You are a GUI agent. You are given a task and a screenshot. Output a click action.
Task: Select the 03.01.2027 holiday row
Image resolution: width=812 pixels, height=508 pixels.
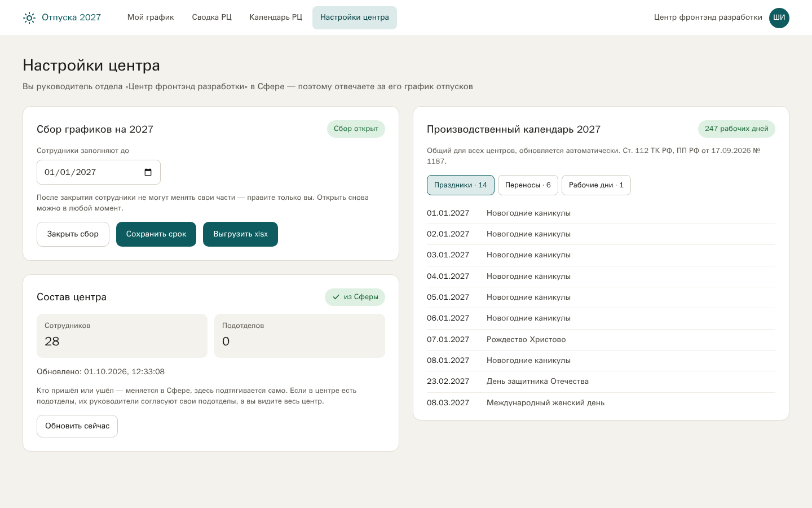click(601, 255)
